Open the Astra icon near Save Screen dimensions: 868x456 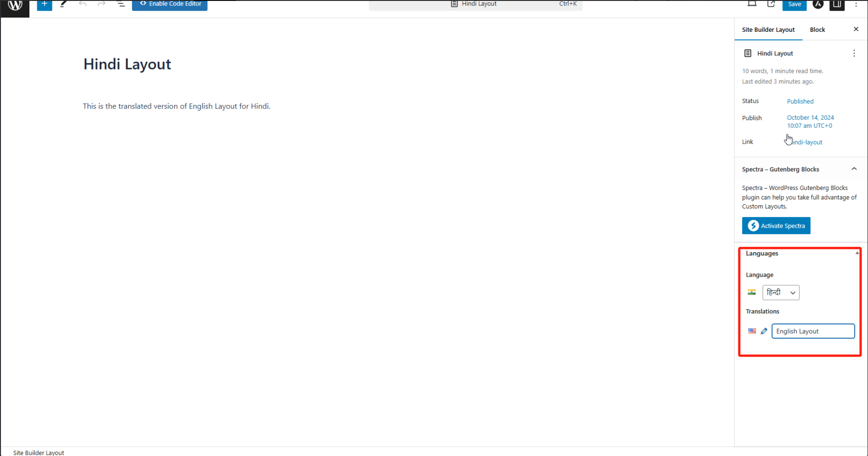[x=818, y=5]
